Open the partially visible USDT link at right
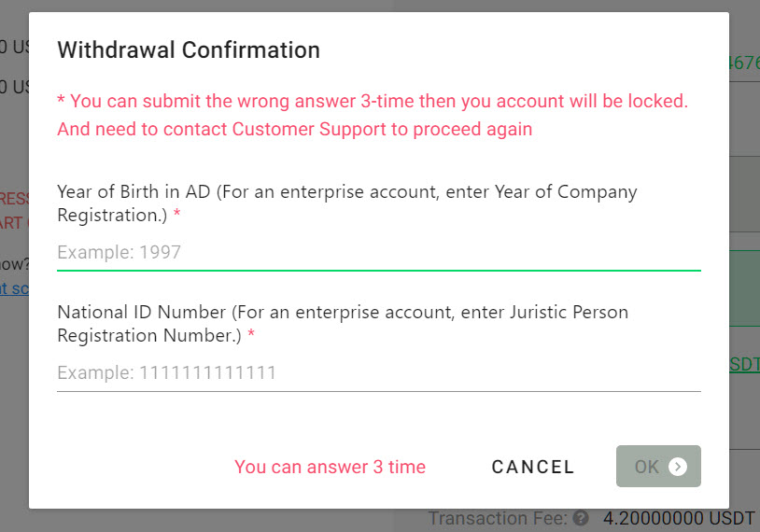This screenshot has height=532, width=760. 744,364
